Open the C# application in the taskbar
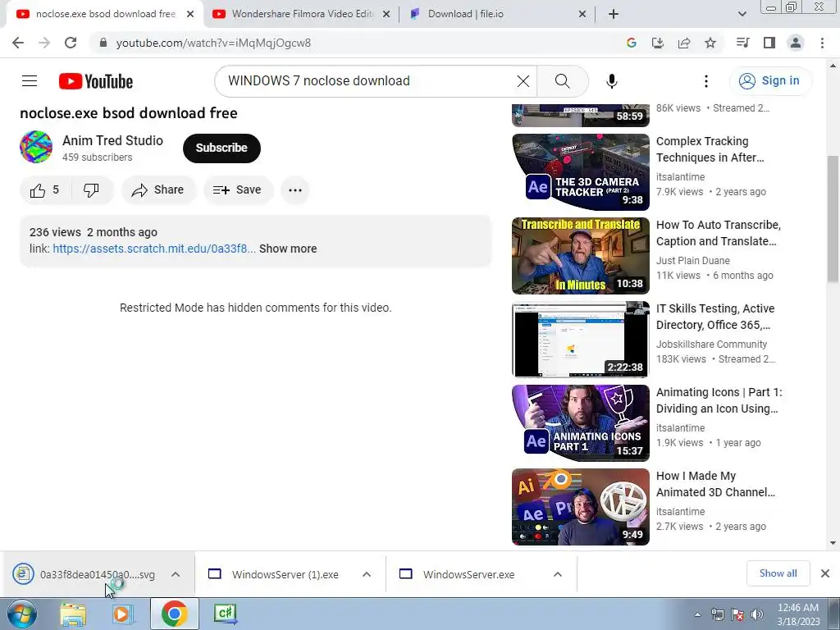The image size is (840, 630). pyautogui.click(x=225, y=614)
